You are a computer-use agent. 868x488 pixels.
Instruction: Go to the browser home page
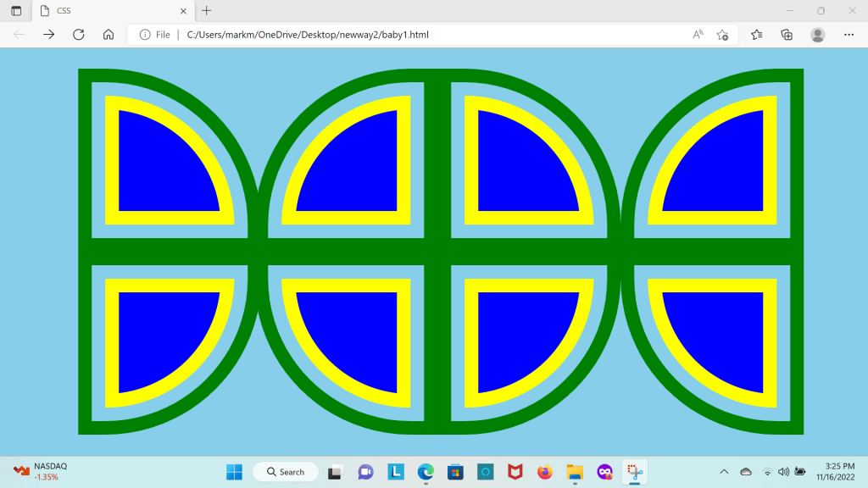pyautogui.click(x=108, y=35)
